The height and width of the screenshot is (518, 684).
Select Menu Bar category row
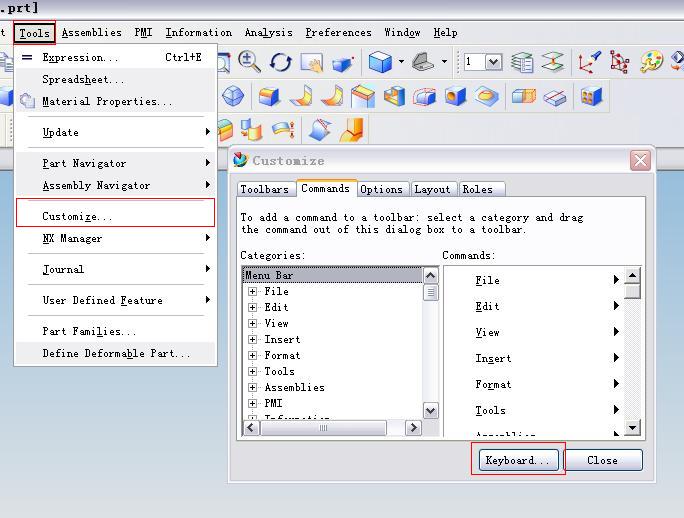[332, 275]
